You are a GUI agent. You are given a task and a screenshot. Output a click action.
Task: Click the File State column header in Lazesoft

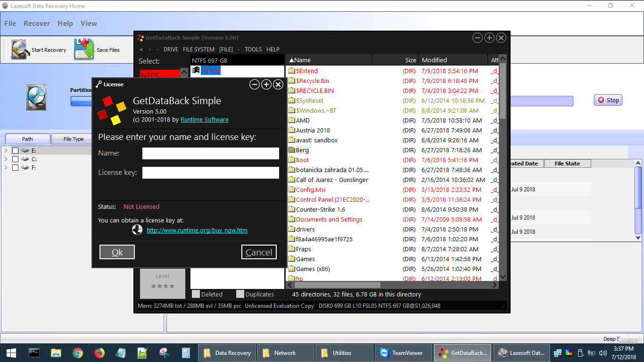pos(567,164)
